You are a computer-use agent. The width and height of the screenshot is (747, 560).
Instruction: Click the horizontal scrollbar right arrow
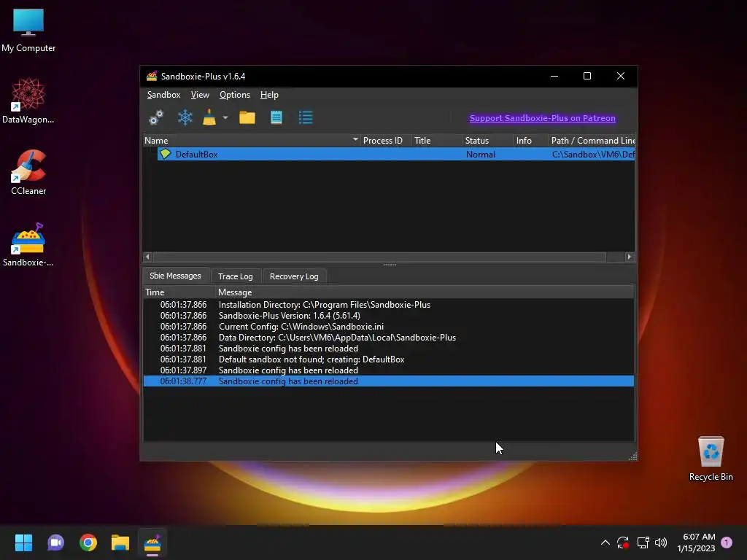pos(630,257)
